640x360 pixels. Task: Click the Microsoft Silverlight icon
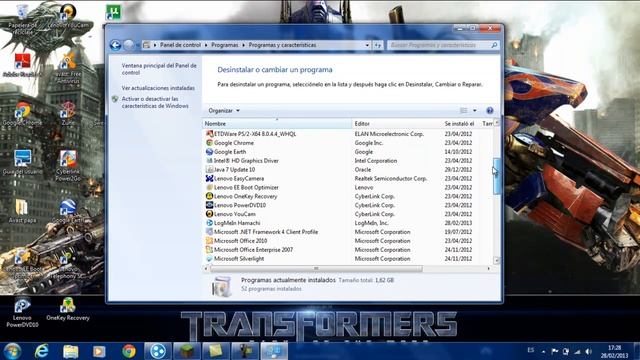point(209,259)
